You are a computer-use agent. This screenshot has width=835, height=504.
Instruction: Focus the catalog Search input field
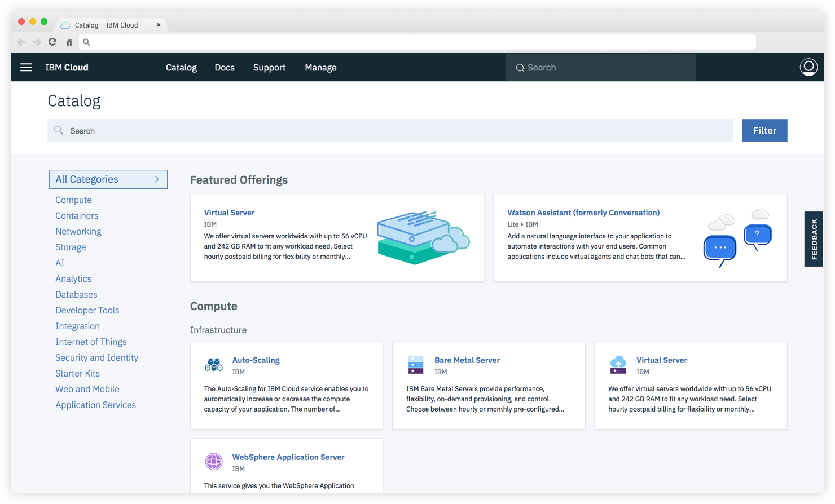(390, 130)
